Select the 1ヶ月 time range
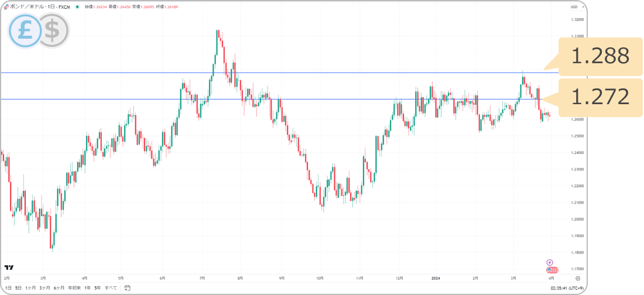 click(x=30, y=287)
